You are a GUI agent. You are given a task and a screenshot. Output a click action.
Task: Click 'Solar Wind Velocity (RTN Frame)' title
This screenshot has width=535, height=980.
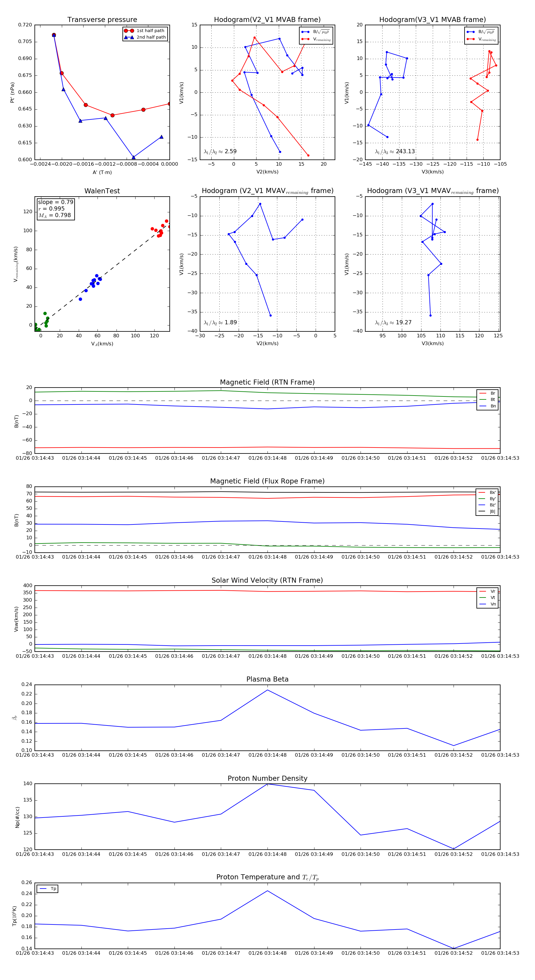(x=267, y=580)
